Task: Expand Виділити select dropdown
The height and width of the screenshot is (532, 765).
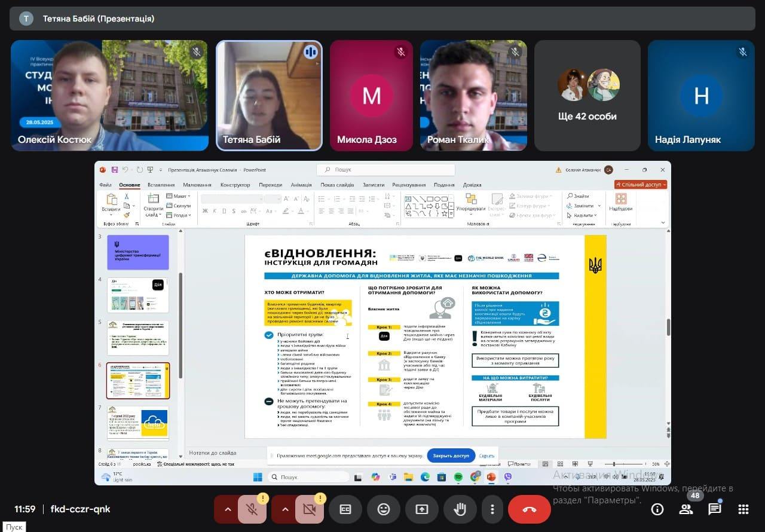Action: (582, 215)
